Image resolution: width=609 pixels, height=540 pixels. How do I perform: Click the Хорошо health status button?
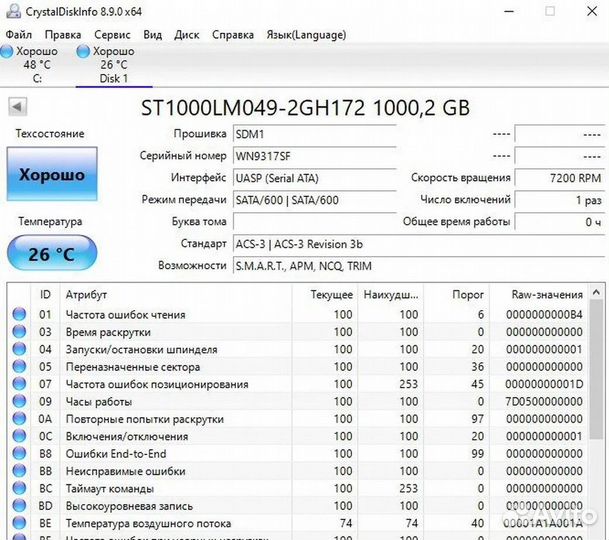click(x=52, y=174)
